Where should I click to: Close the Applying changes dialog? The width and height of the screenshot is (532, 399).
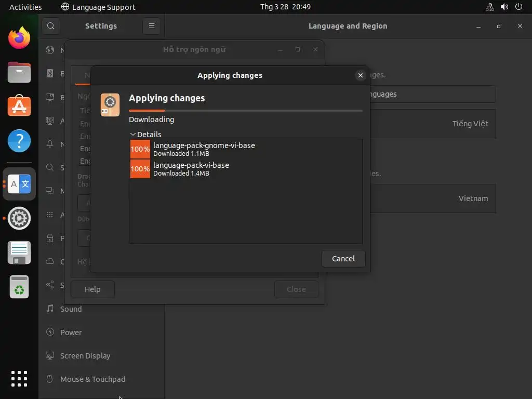point(361,75)
